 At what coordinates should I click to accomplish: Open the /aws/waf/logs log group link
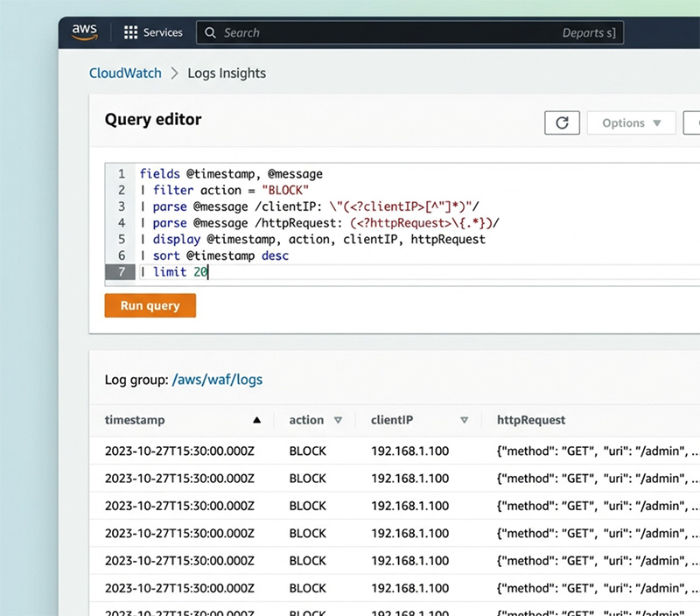click(x=217, y=380)
